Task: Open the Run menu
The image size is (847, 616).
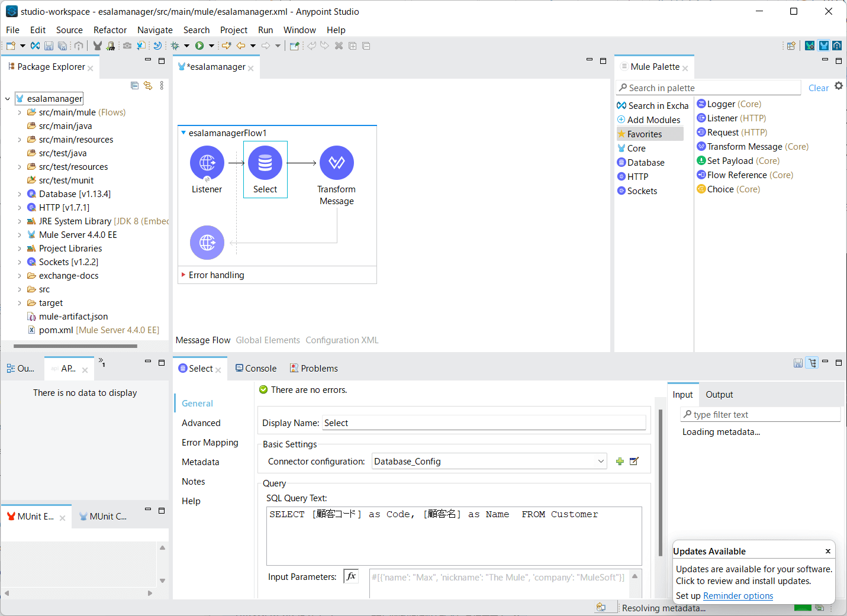Action: click(x=265, y=30)
